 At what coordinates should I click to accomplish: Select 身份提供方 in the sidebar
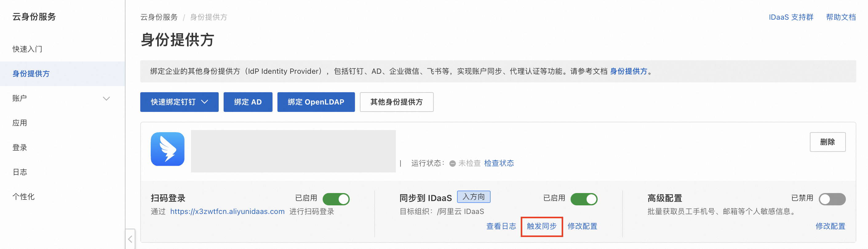(x=62, y=73)
